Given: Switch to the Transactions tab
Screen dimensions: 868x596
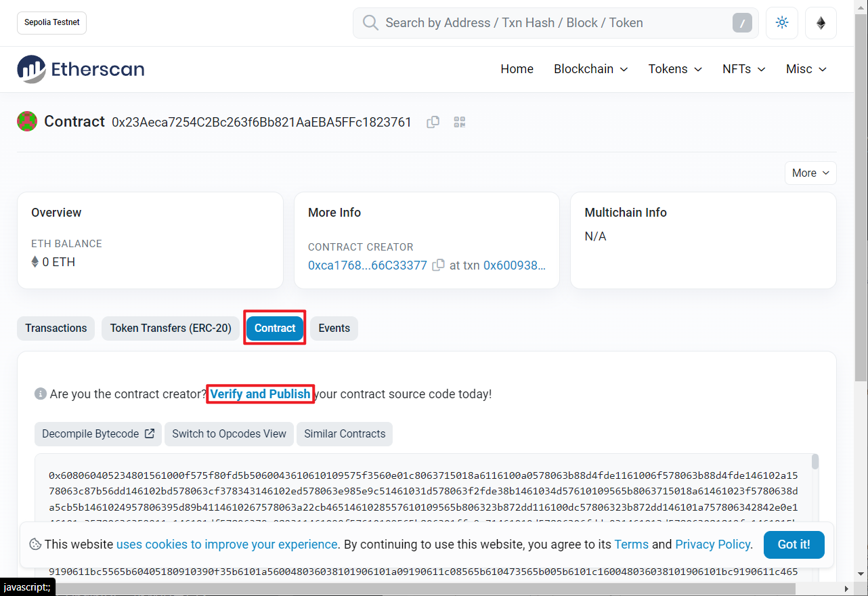Looking at the screenshot, I should pyautogui.click(x=56, y=328).
